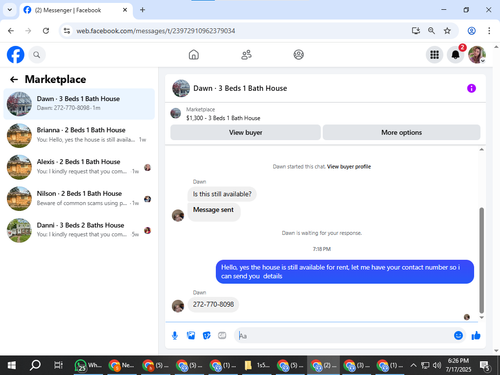Go back from Marketplace with the arrow

coord(14,79)
